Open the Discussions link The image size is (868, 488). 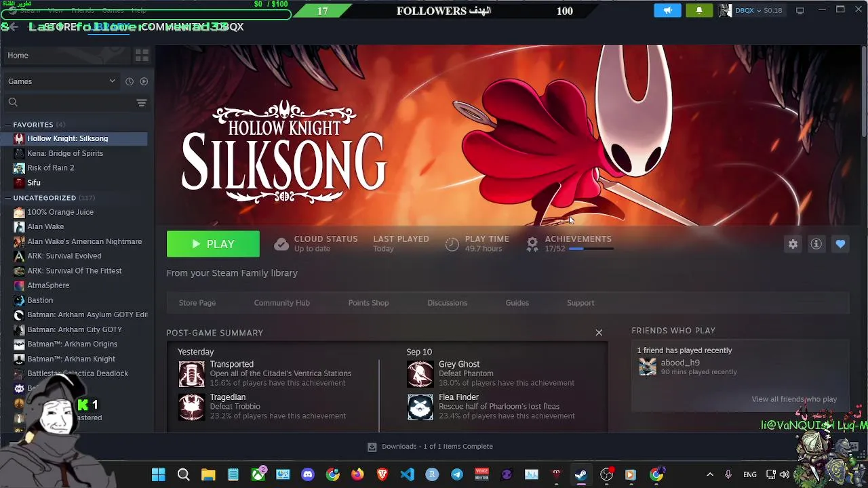(447, 303)
